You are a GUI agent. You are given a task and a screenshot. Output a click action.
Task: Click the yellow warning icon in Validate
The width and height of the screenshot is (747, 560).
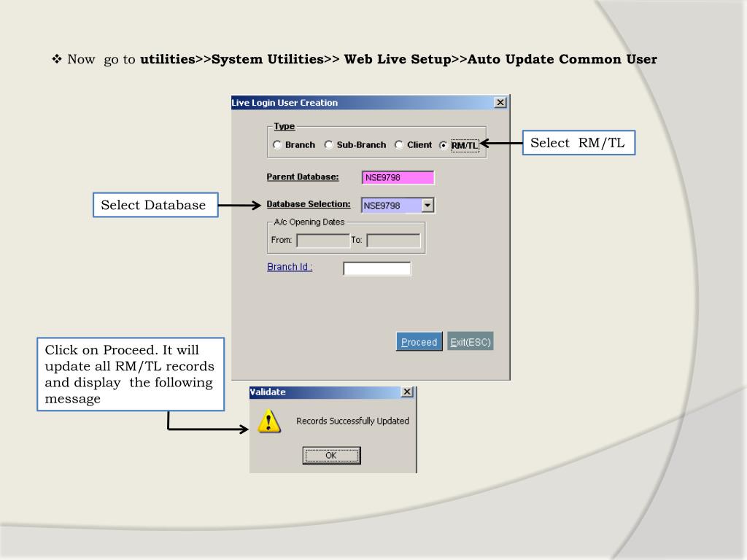[269, 421]
